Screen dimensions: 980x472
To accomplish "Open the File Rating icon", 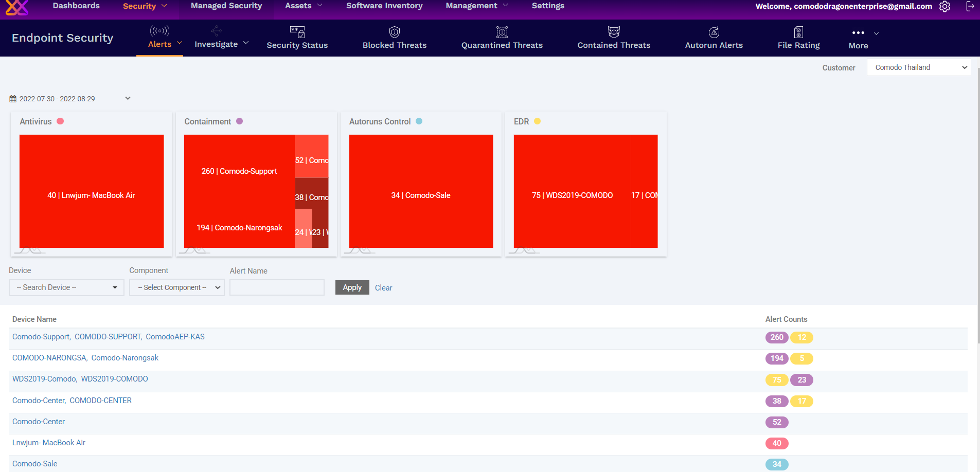I will tap(798, 32).
